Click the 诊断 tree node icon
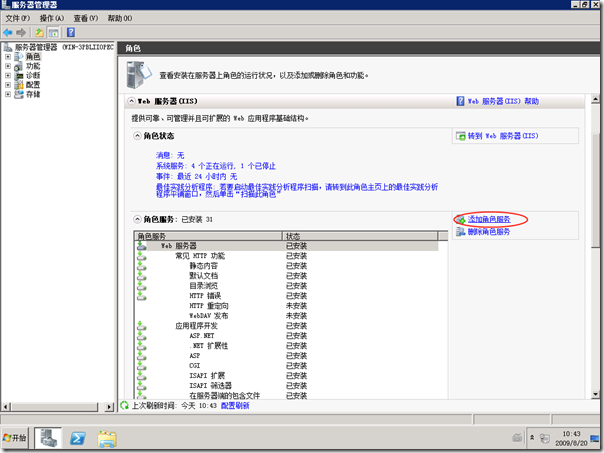 coord(18,76)
